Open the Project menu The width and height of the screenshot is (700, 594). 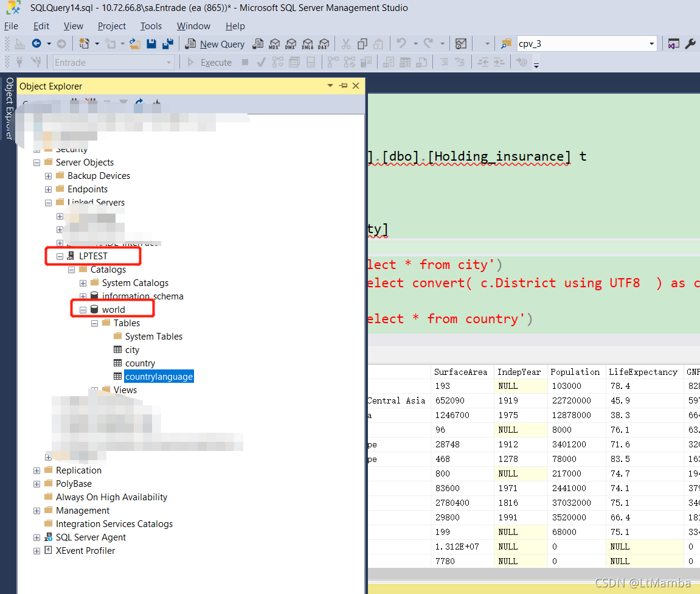[x=112, y=26]
